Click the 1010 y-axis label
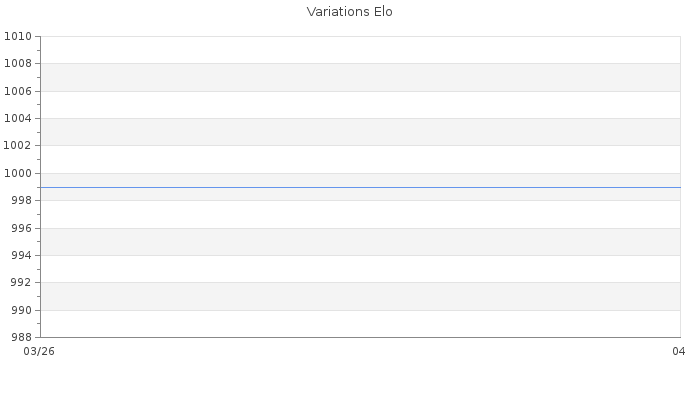The width and height of the screenshot is (700, 400). (x=18, y=36)
